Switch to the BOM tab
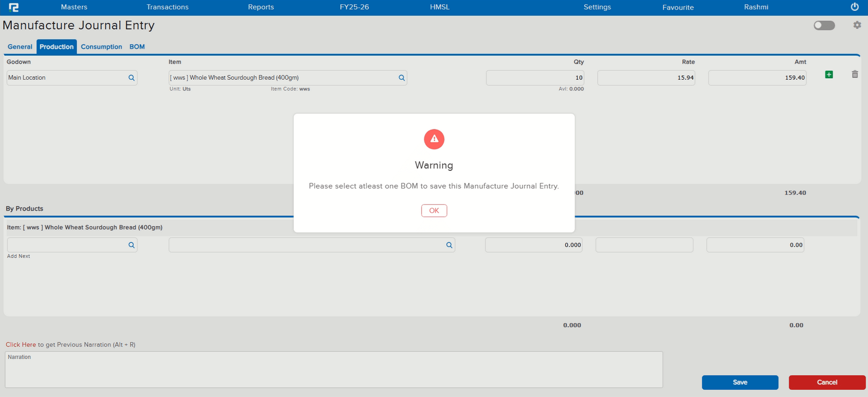The height and width of the screenshot is (397, 868). tap(137, 47)
